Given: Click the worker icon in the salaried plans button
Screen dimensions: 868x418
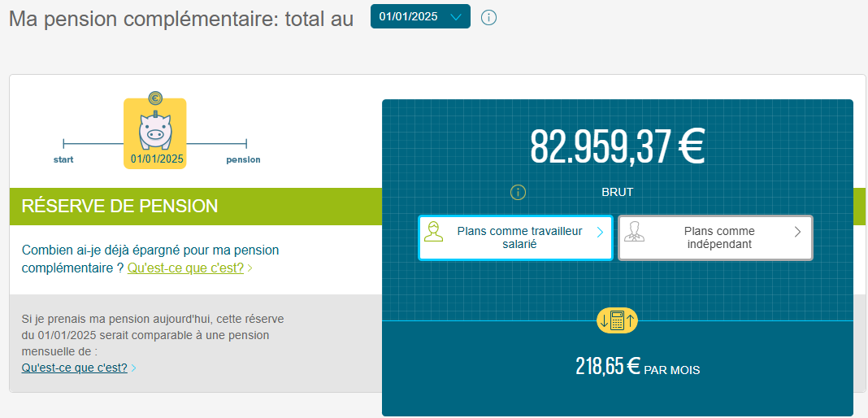Looking at the screenshot, I should (434, 232).
